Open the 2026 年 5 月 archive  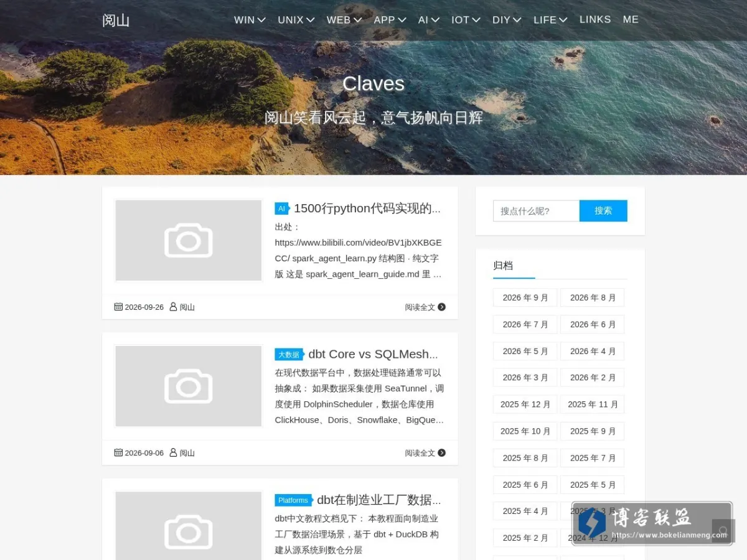[x=525, y=351]
